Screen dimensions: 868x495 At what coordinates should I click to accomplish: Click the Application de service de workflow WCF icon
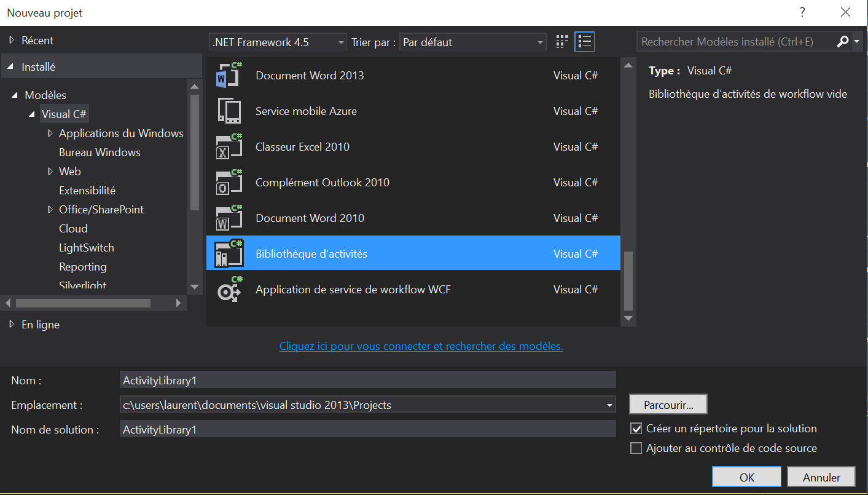(230, 289)
